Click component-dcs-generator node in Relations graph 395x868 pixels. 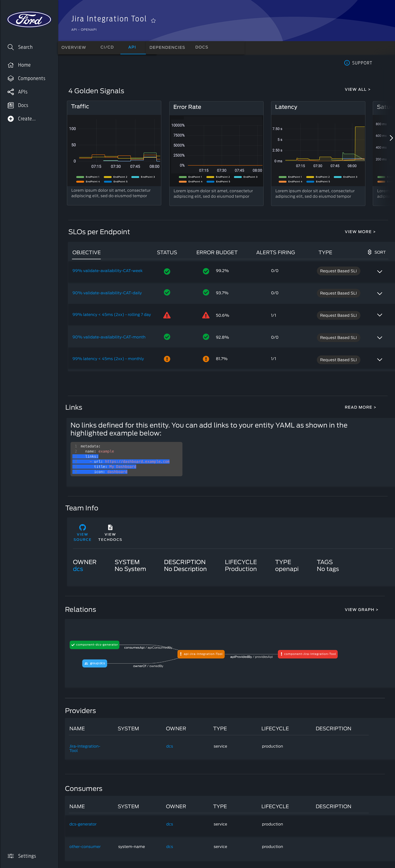(94, 645)
